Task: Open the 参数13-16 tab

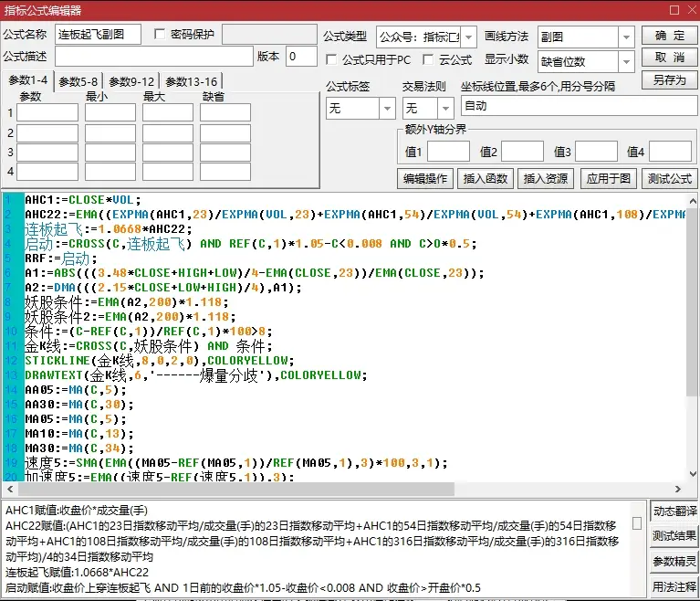Action: (x=191, y=81)
